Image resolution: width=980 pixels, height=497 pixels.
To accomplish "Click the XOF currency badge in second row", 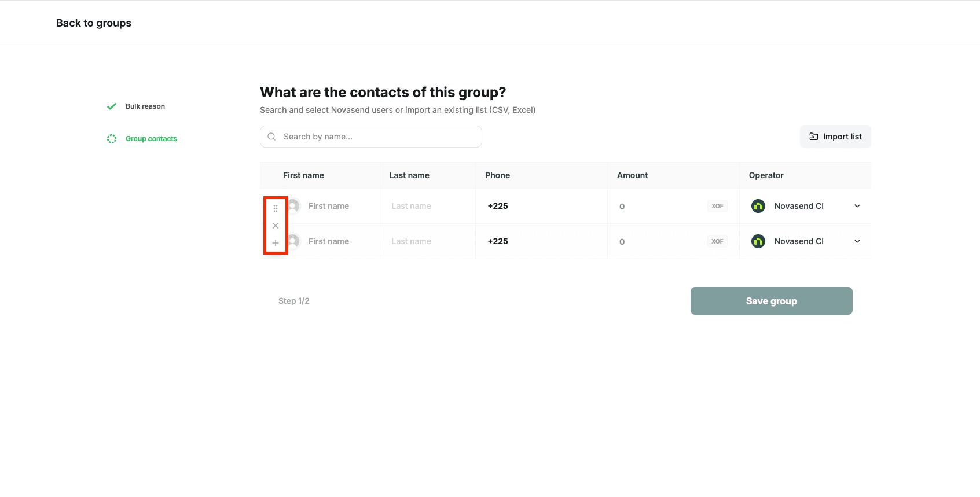I will pyautogui.click(x=717, y=241).
